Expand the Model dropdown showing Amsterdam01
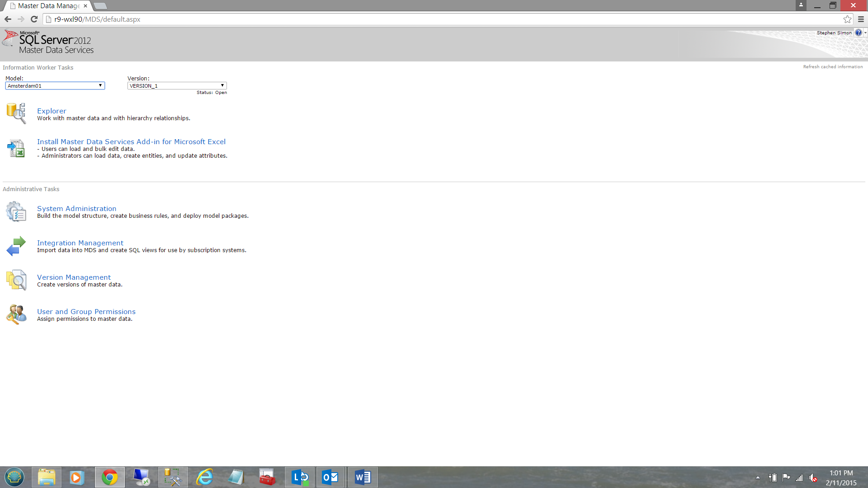The width and height of the screenshot is (868, 488). (55, 86)
